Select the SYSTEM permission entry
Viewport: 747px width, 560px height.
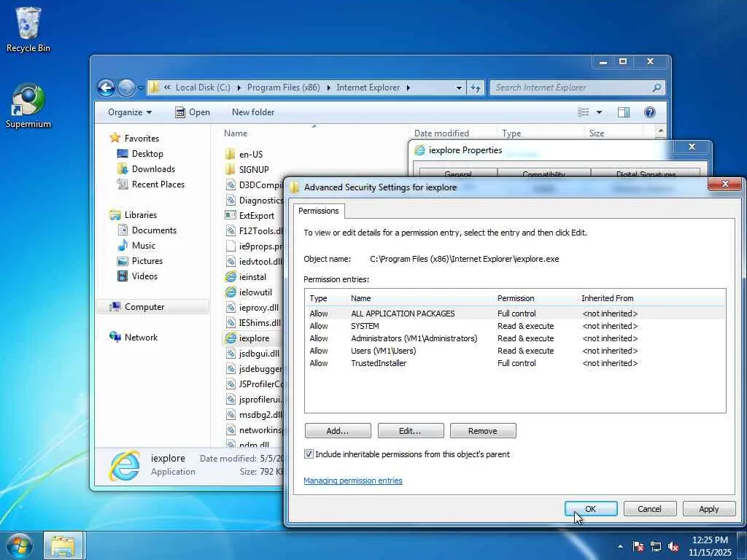[x=516, y=326]
